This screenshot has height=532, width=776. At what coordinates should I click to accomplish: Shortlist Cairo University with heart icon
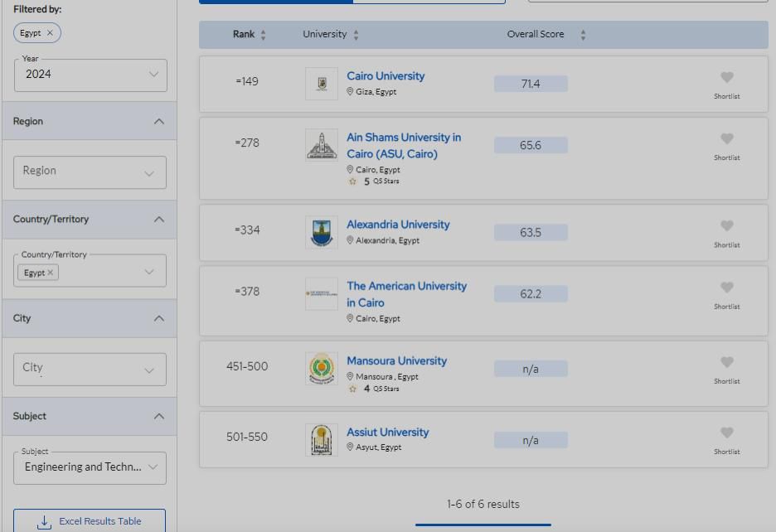[726, 78]
